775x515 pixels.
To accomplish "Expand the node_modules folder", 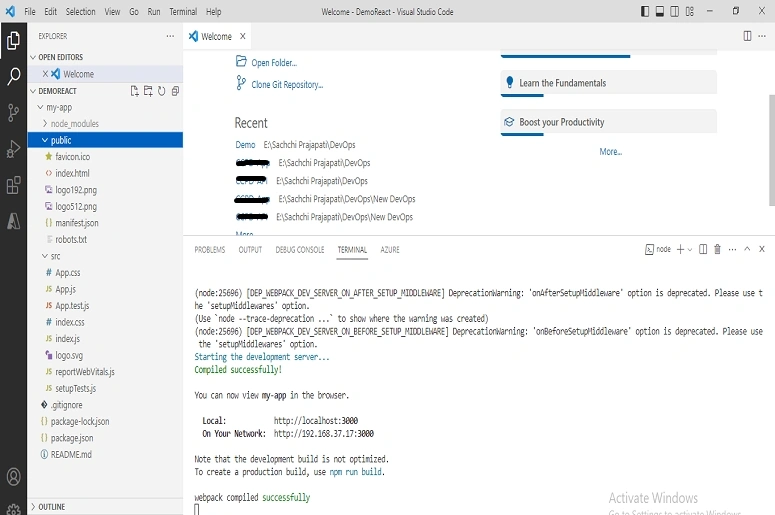I will [x=45, y=124].
